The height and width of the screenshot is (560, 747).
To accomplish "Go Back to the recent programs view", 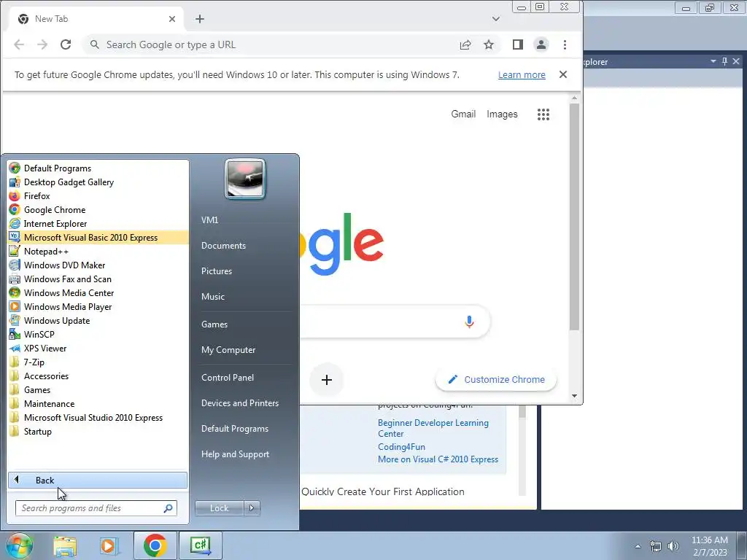I will 98,480.
